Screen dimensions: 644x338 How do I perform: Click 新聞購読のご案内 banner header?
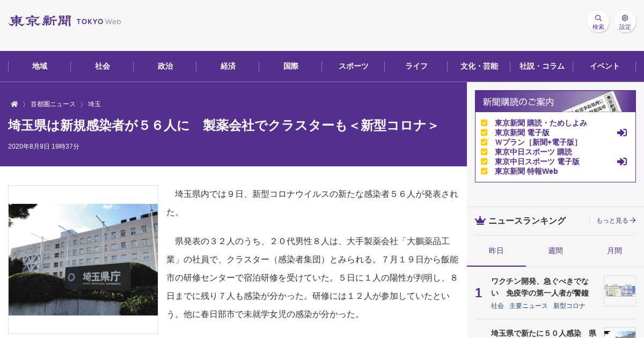click(x=555, y=101)
